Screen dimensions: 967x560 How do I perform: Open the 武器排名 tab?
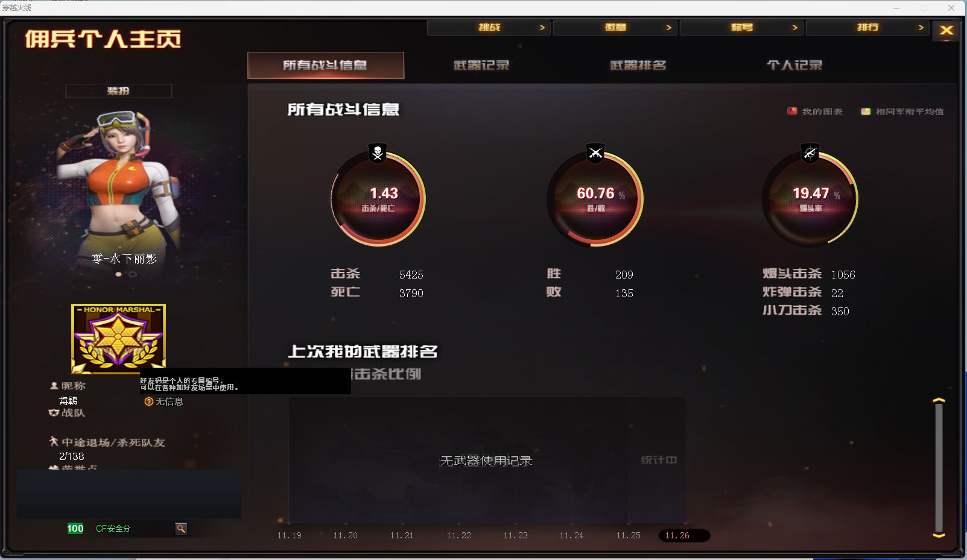click(x=638, y=65)
